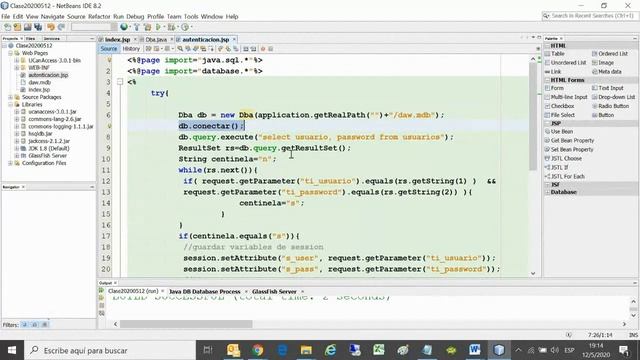This screenshot has height=360, width=640.
Task: Click the editor vertical scrollbar thumb
Action: [x=533, y=117]
